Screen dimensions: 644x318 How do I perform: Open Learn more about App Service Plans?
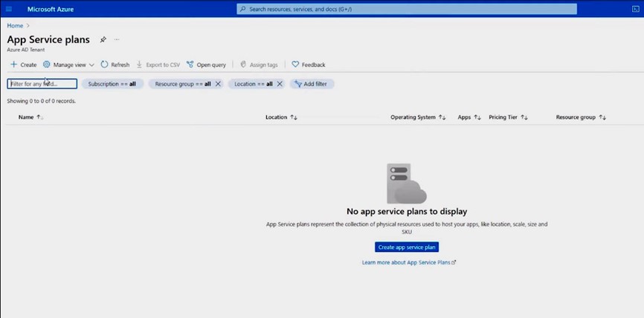click(409, 262)
